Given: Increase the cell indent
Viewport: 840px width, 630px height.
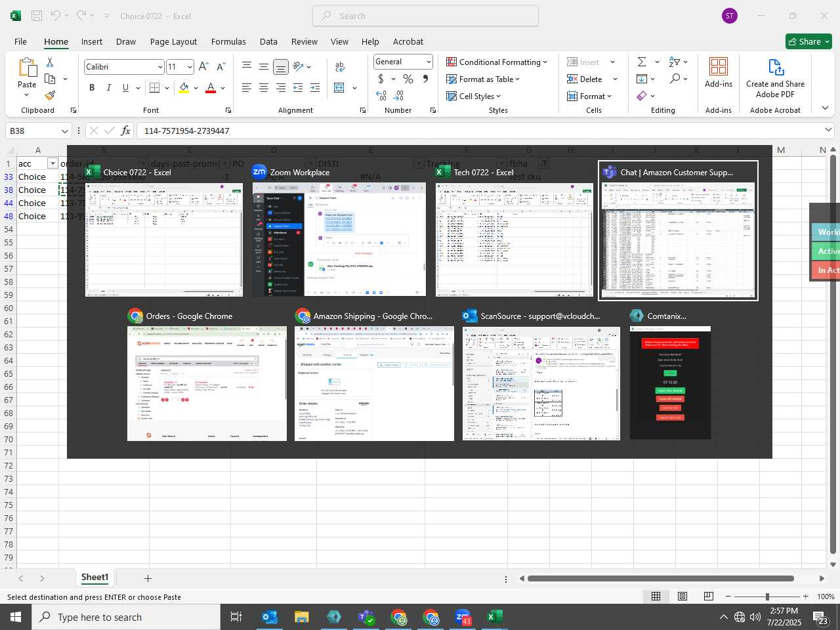Looking at the screenshot, I should click(315, 88).
